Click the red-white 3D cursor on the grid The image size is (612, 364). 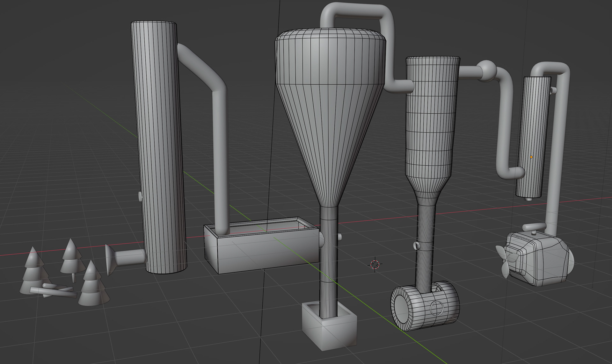tap(375, 264)
